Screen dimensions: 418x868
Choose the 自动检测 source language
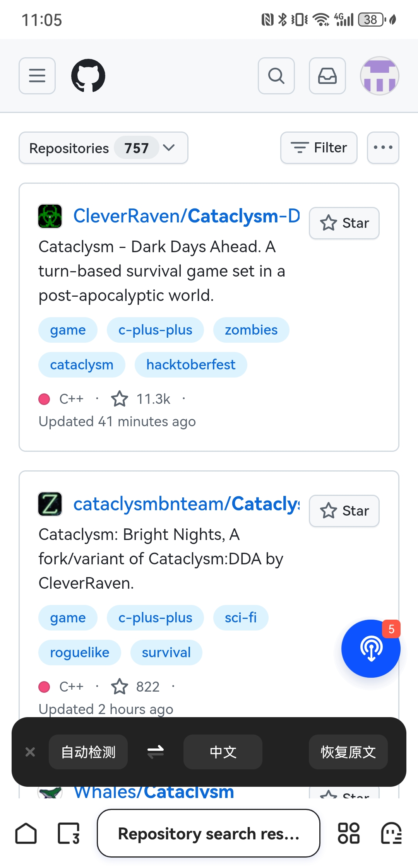(88, 752)
